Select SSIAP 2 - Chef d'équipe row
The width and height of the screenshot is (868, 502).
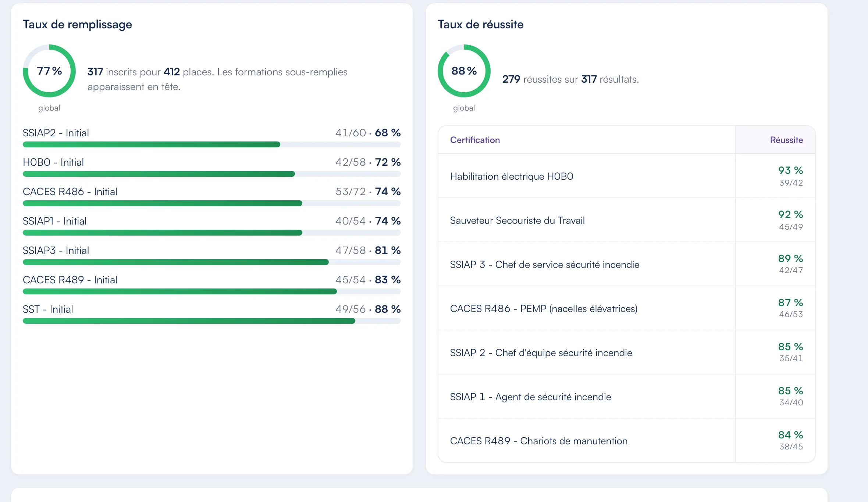[x=627, y=352]
